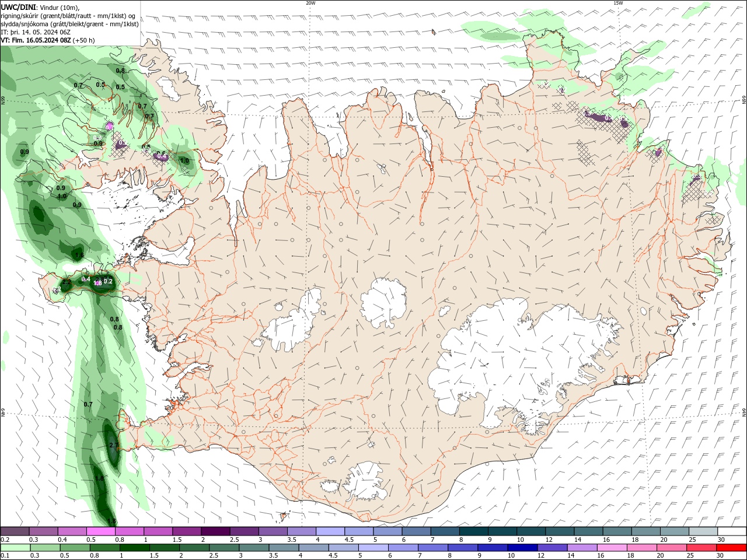The width and height of the screenshot is (747, 560).
Task: Click the 2.2 precipitation value on the map
Action: point(66,282)
